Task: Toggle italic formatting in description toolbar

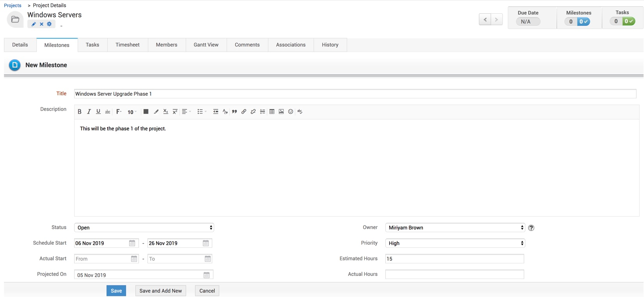Action: click(x=89, y=112)
